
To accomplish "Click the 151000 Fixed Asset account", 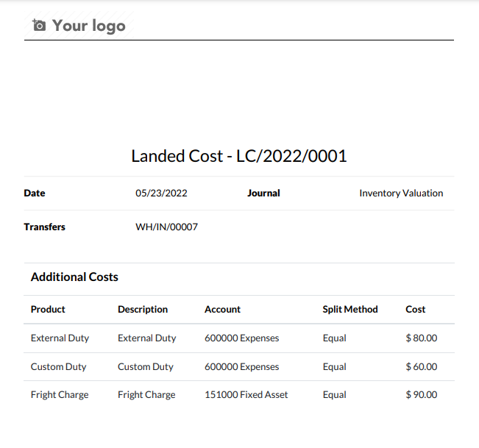I will pos(246,394).
